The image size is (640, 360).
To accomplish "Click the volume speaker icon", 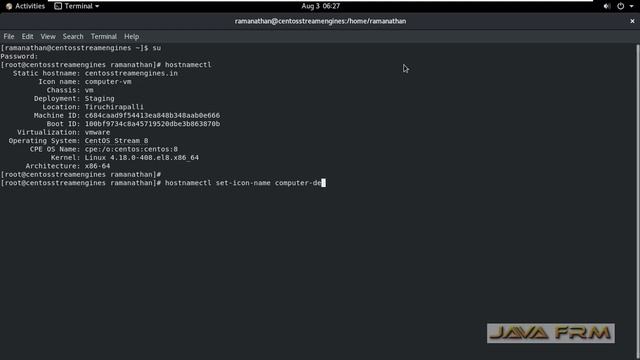I will (x=607, y=7).
